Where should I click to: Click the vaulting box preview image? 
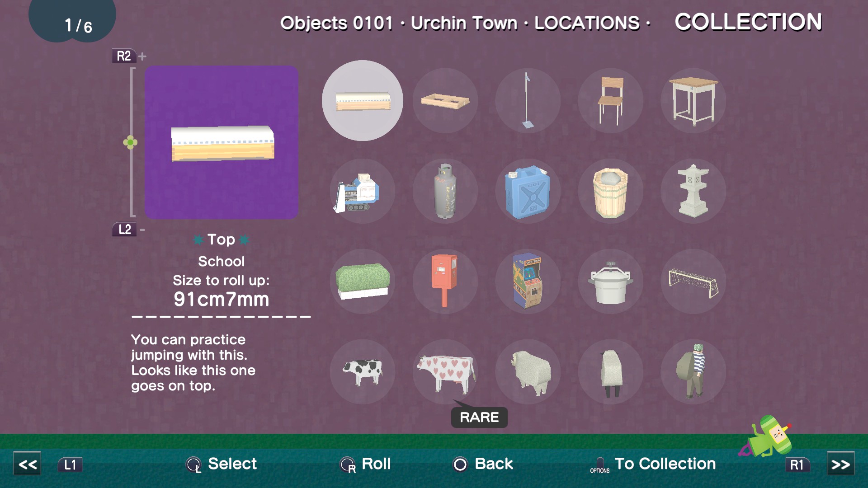click(x=222, y=142)
